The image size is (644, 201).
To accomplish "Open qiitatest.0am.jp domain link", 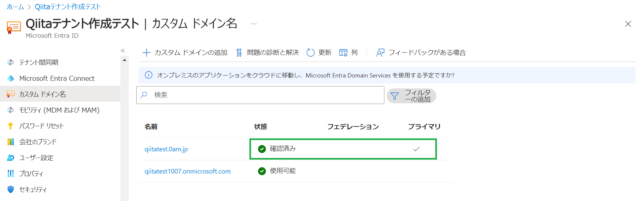I will tap(166, 149).
